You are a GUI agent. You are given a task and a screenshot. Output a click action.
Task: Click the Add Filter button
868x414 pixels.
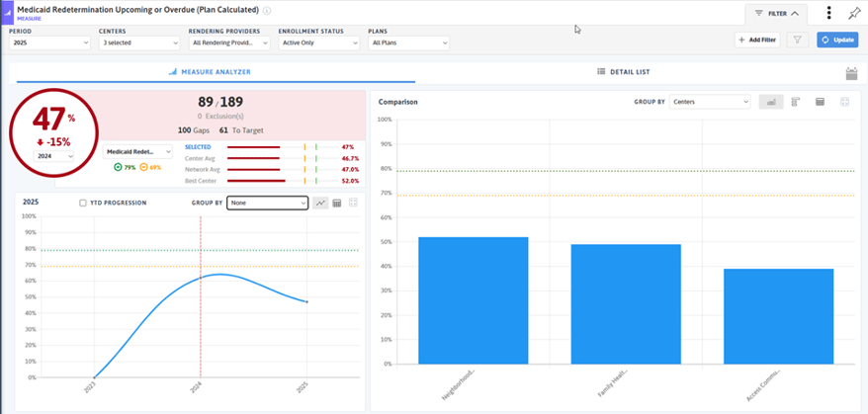755,40
